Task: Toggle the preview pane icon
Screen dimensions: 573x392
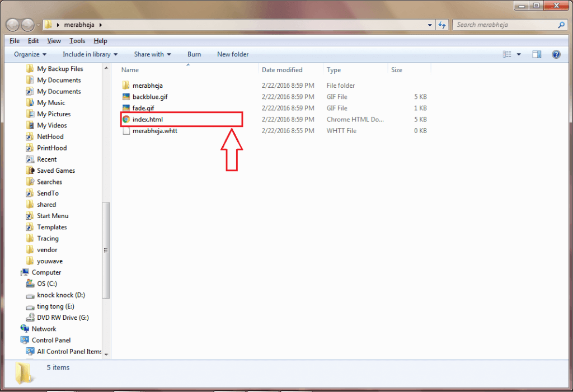Action: [537, 54]
